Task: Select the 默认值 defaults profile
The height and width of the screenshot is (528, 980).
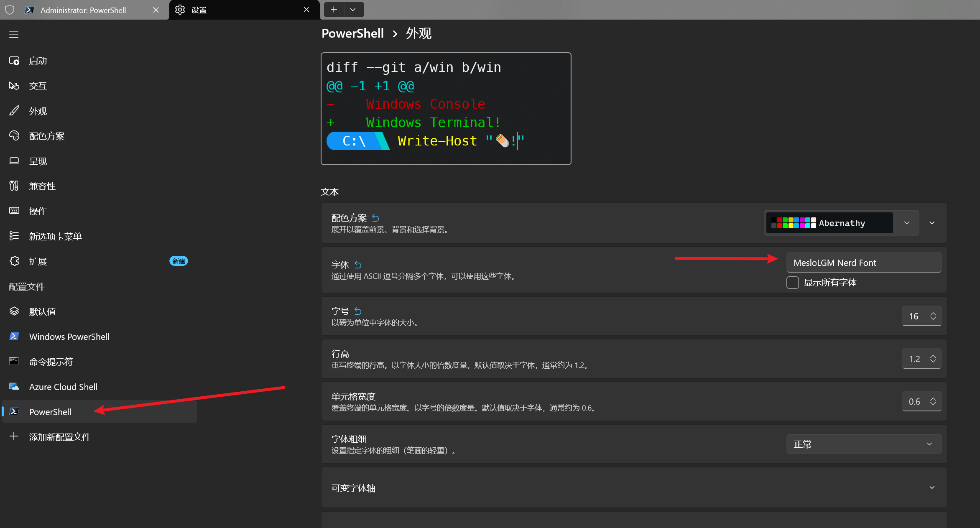Action: coord(99,312)
